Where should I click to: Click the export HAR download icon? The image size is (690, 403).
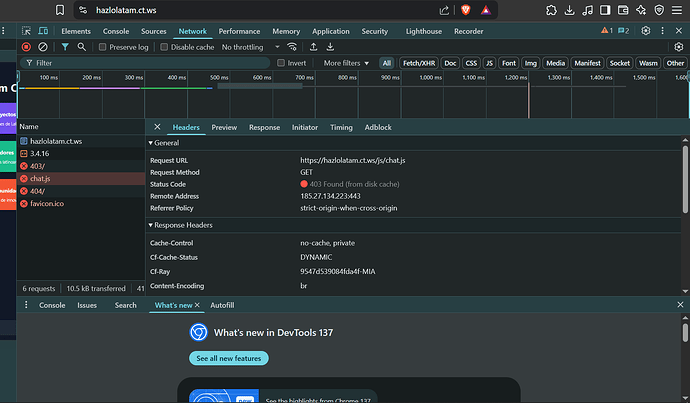click(330, 47)
